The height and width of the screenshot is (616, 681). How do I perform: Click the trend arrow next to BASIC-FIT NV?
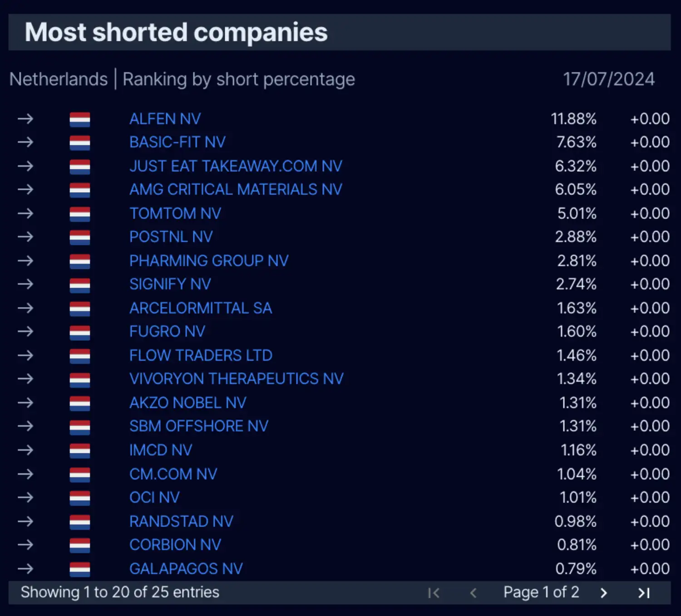pos(25,142)
